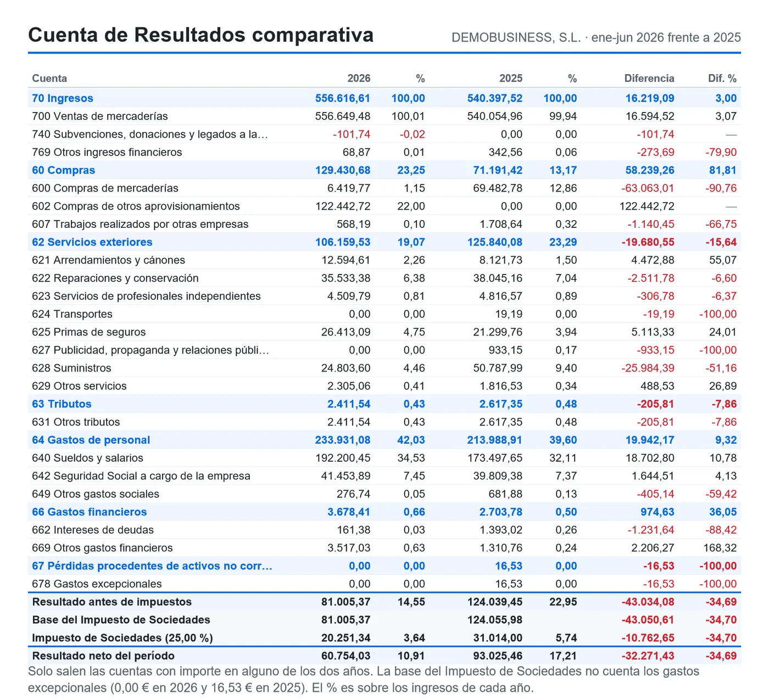Click the percentage change 168,32
This screenshot has width=769, height=700.
click(x=720, y=548)
